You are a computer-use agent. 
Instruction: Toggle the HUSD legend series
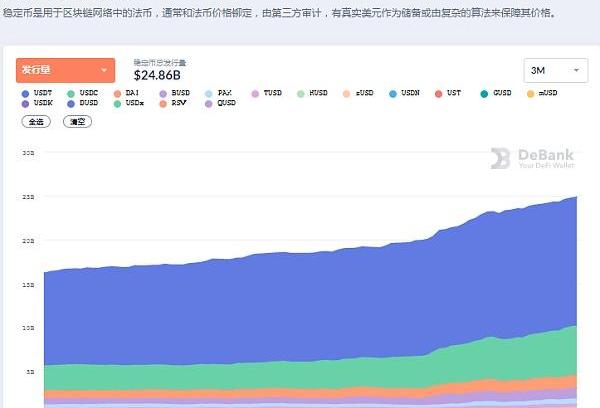click(313, 93)
